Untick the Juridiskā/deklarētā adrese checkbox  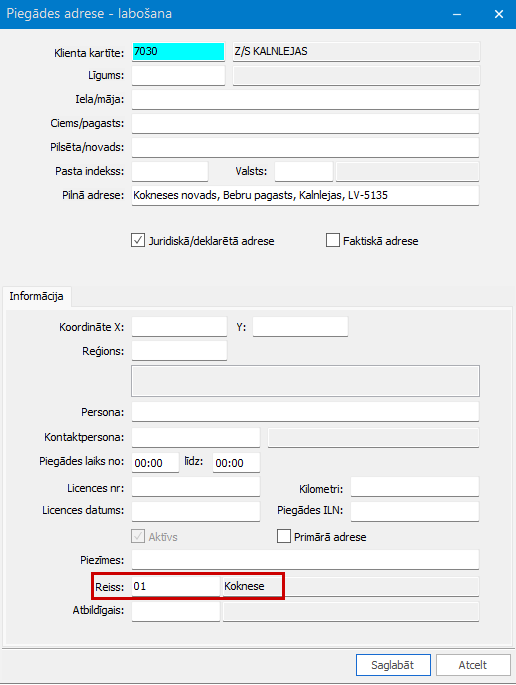pyautogui.click(x=138, y=241)
